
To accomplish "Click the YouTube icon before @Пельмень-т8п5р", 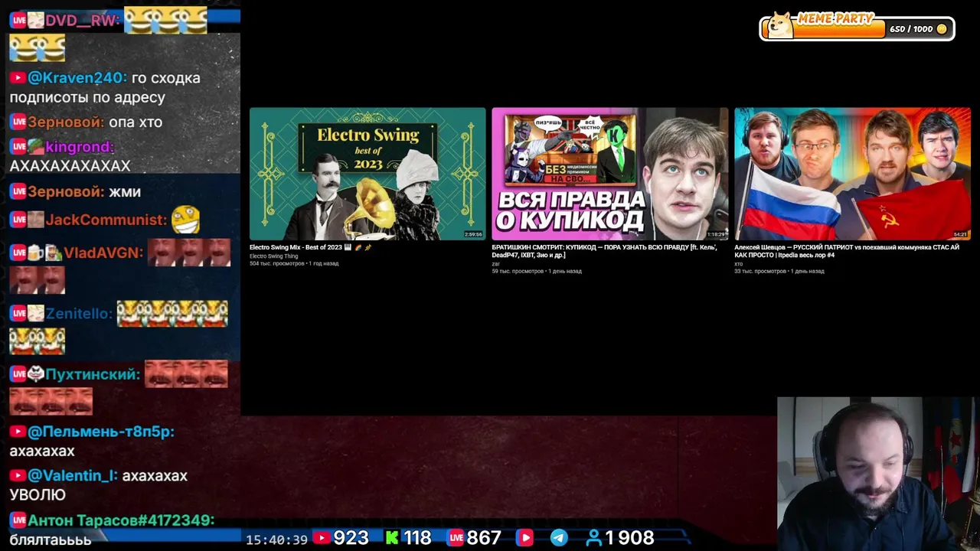I will coord(18,432).
